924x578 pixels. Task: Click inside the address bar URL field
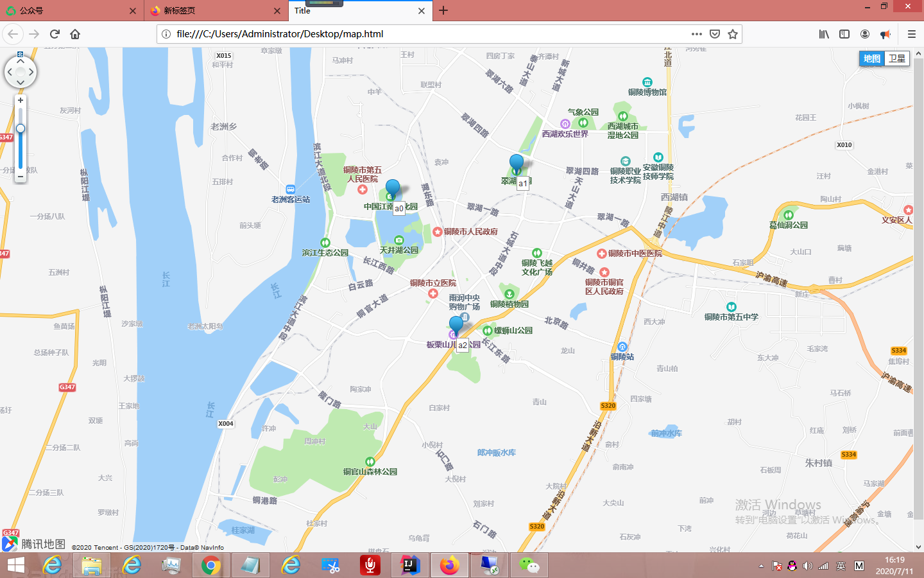coord(385,34)
